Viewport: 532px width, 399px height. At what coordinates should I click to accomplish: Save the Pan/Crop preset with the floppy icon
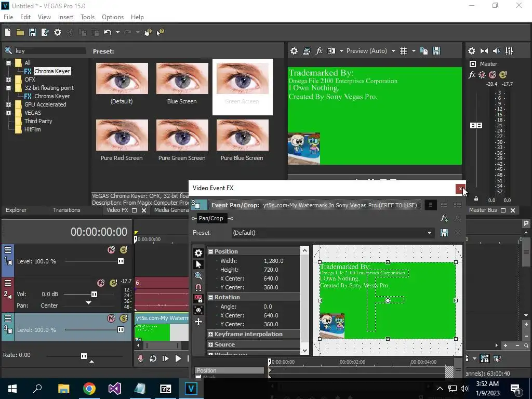[444, 233]
